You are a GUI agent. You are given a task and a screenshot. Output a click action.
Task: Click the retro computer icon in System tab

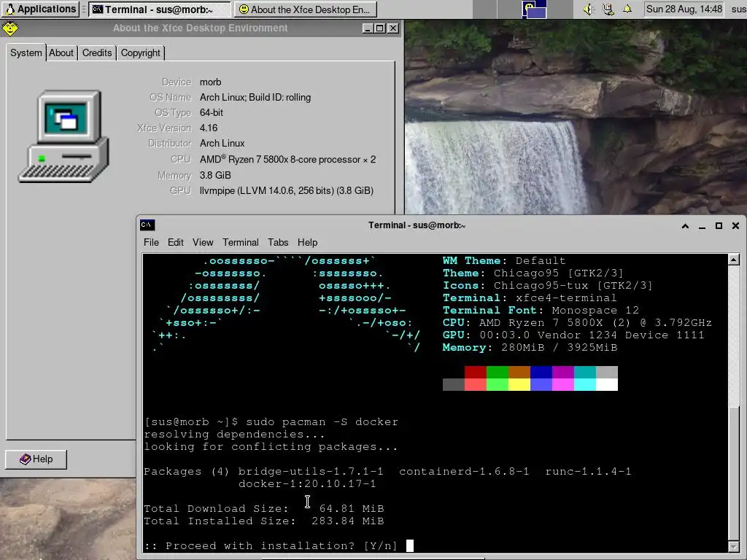pos(64,136)
